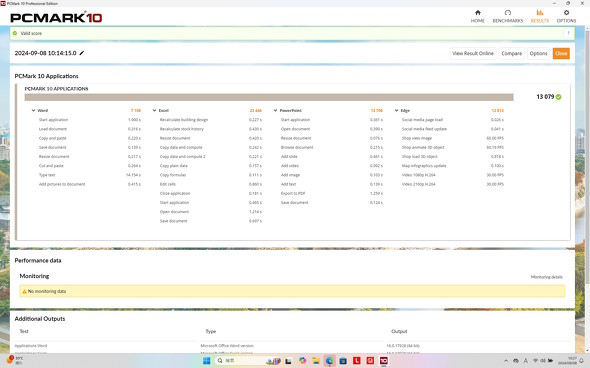Select 'Recalculate building design' row

[211, 120]
